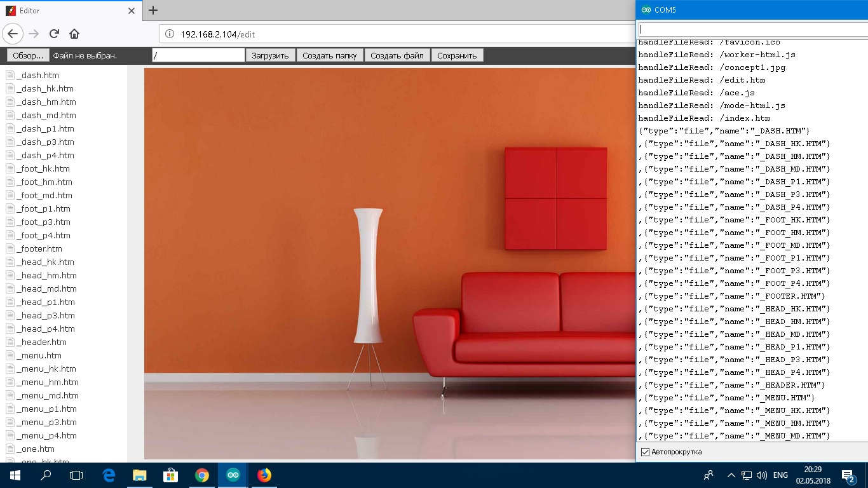The image size is (868, 488).
Task: Select _head_hk.htm file
Action: [x=45, y=262]
